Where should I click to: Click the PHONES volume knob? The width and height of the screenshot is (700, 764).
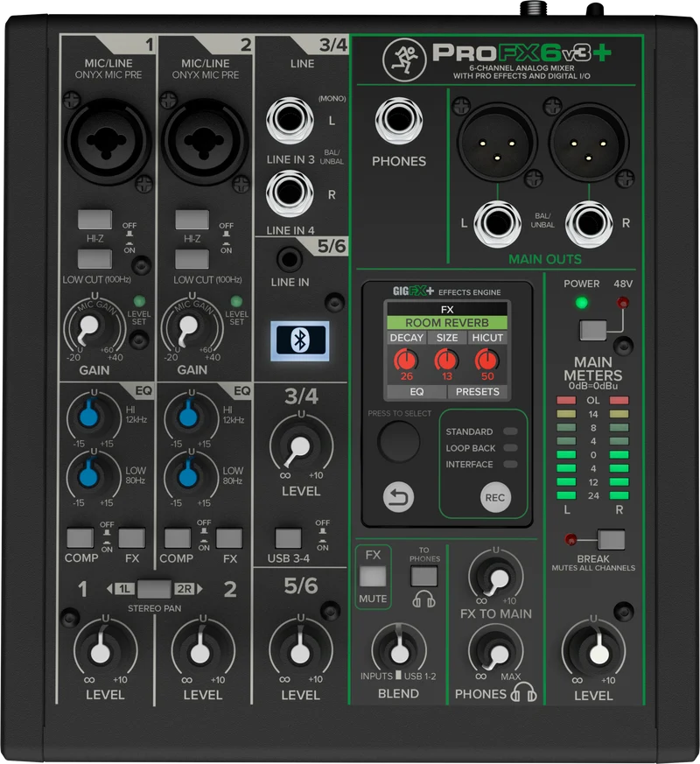click(497, 654)
